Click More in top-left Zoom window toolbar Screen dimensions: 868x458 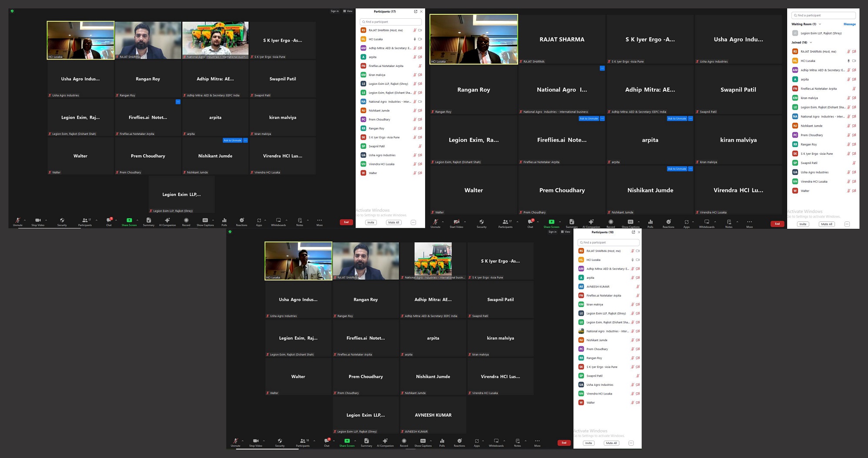[x=319, y=222]
